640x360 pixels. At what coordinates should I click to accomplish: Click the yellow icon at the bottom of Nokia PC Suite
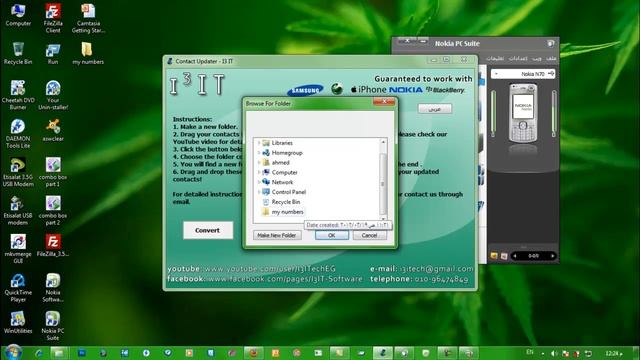pyautogui.click(x=494, y=256)
